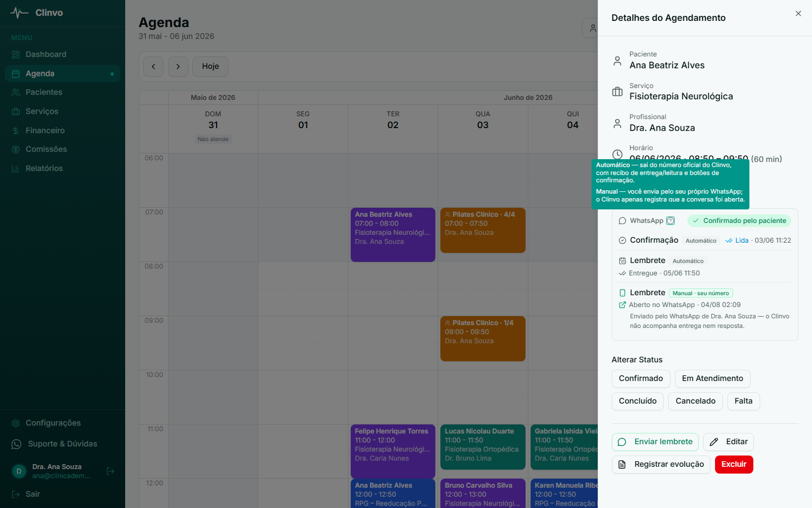Go to previous week with left chevron
This screenshot has height=508, width=812.
click(x=153, y=67)
